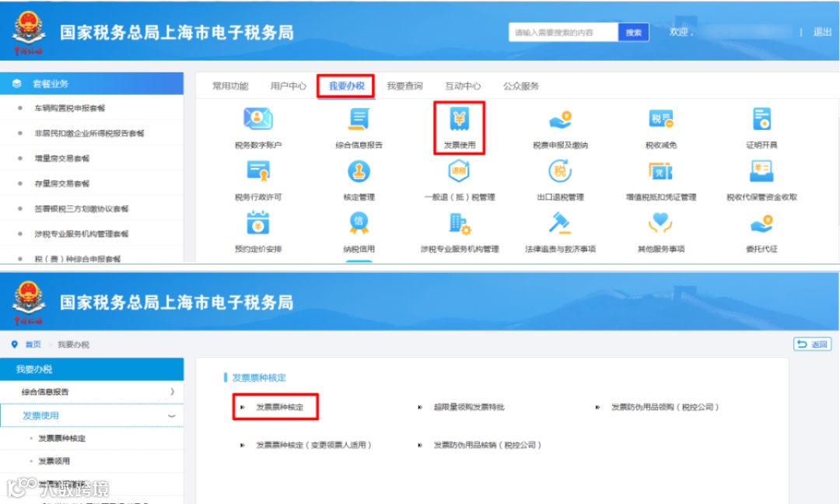
Task: Collapse the 发票使用 sidebar section
Action: [x=92, y=415]
